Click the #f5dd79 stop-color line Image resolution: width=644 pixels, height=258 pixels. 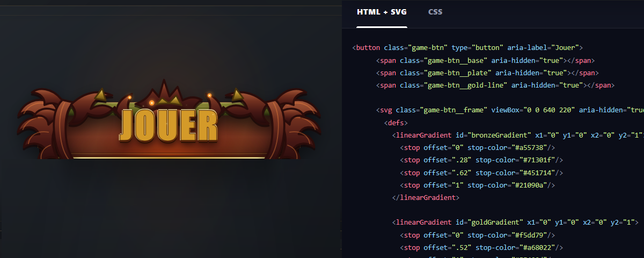(x=478, y=235)
